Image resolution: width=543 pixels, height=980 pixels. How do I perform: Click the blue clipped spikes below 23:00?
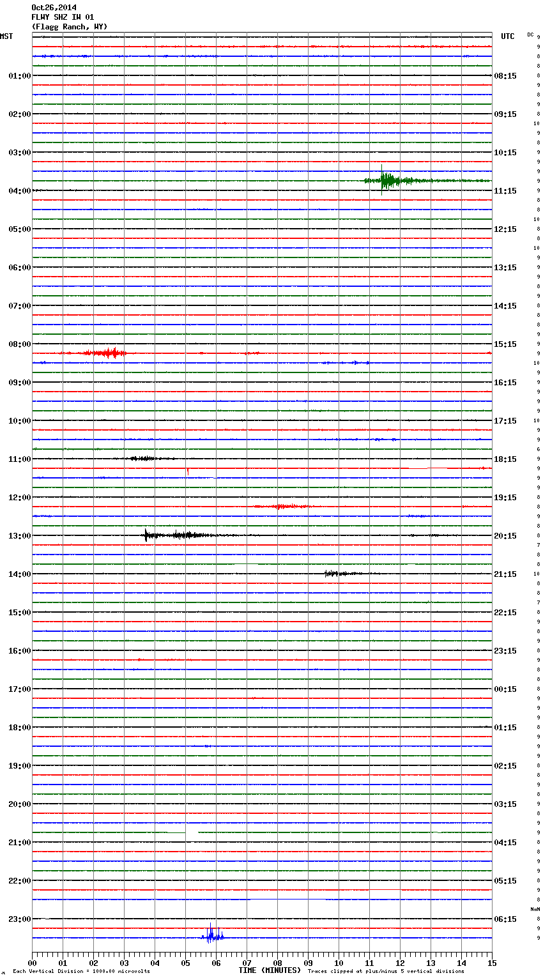tap(212, 935)
